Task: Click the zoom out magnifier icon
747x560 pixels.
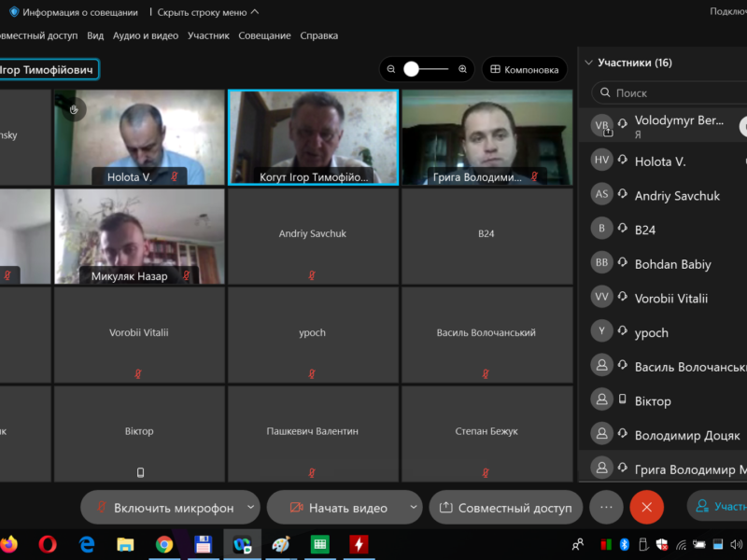Action: click(x=391, y=70)
